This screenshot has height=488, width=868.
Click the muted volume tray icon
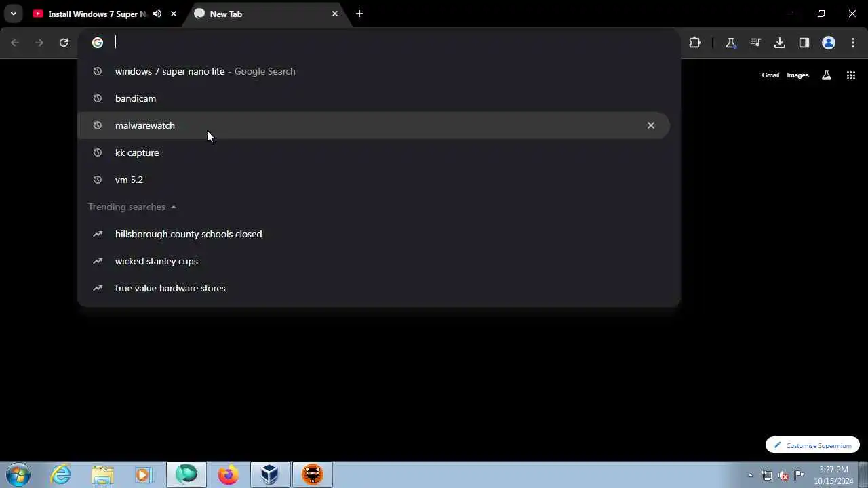click(783, 475)
